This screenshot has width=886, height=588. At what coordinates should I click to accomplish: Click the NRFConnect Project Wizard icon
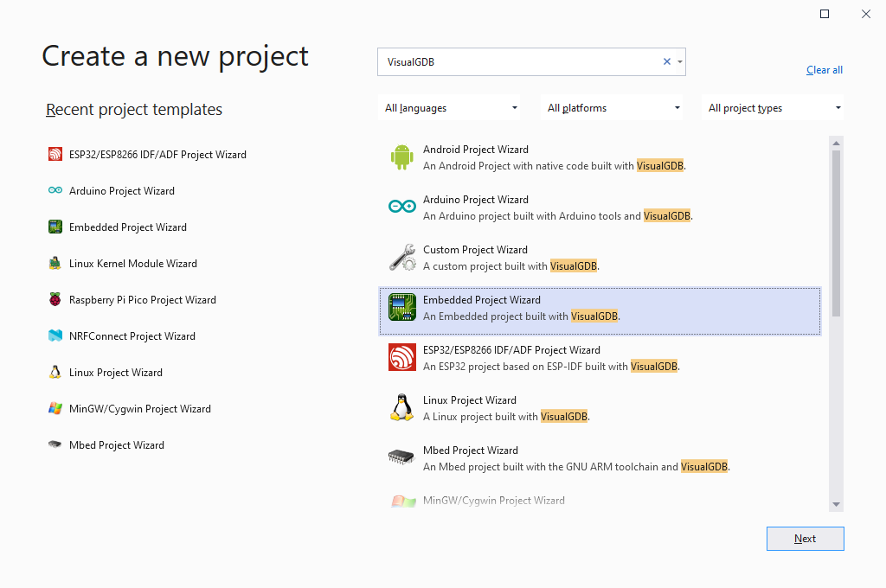click(x=55, y=336)
